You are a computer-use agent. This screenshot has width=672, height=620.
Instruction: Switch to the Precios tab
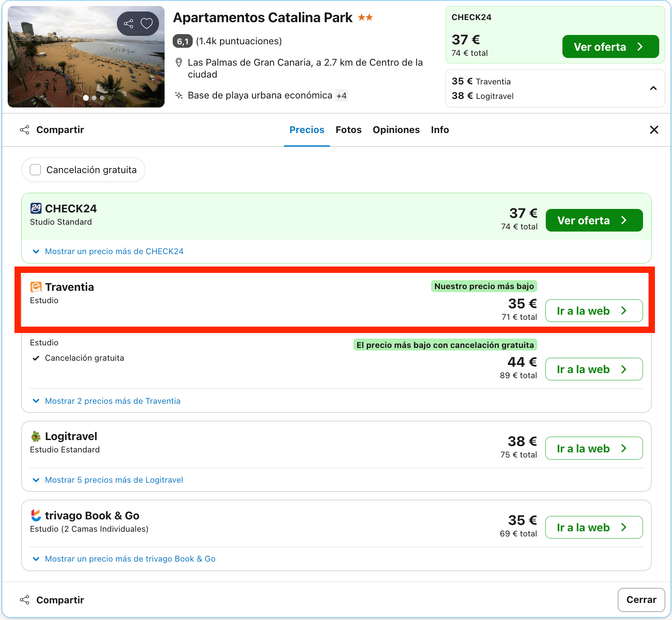point(307,130)
